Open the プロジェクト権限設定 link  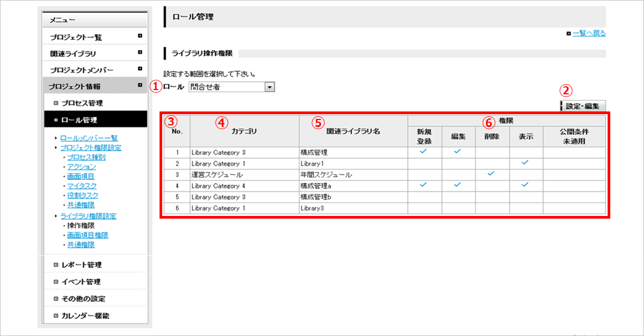point(90,147)
